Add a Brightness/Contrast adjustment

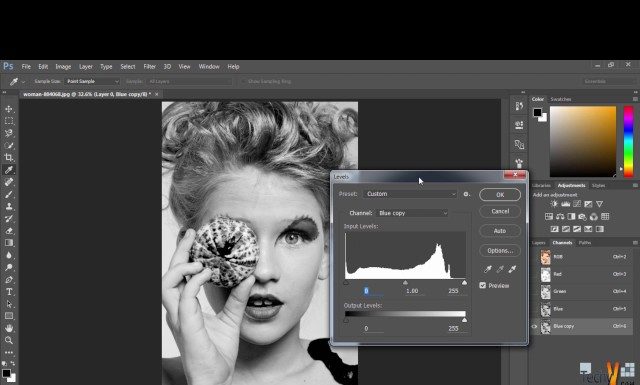pyautogui.click(x=554, y=204)
